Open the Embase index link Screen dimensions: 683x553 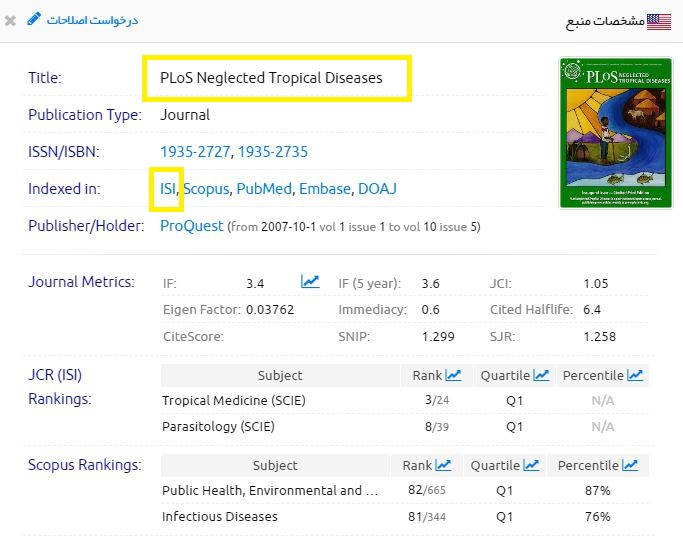point(325,188)
